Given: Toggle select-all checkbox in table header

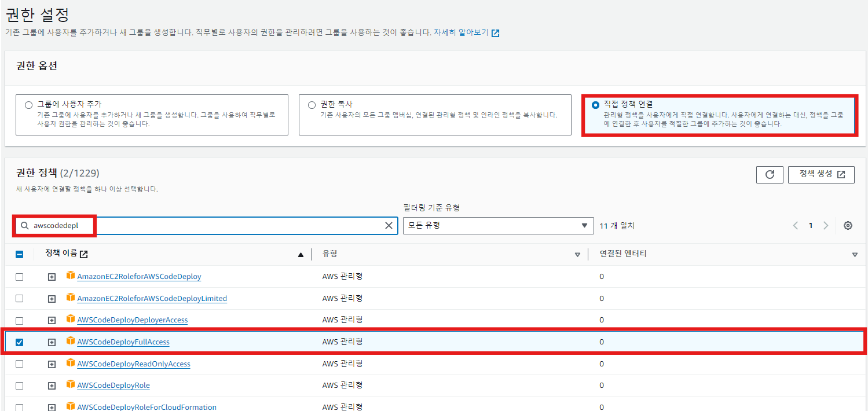Looking at the screenshot, I should 19,255.
